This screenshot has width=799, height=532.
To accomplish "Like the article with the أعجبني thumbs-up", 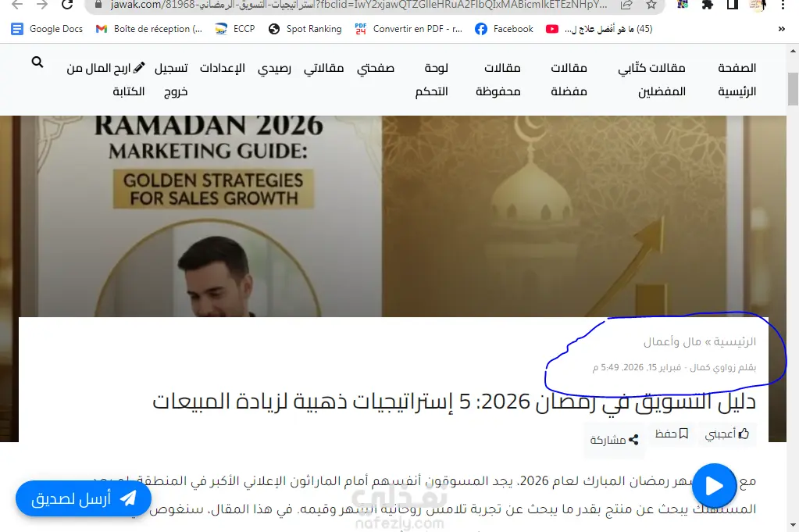I will [727, 434].
